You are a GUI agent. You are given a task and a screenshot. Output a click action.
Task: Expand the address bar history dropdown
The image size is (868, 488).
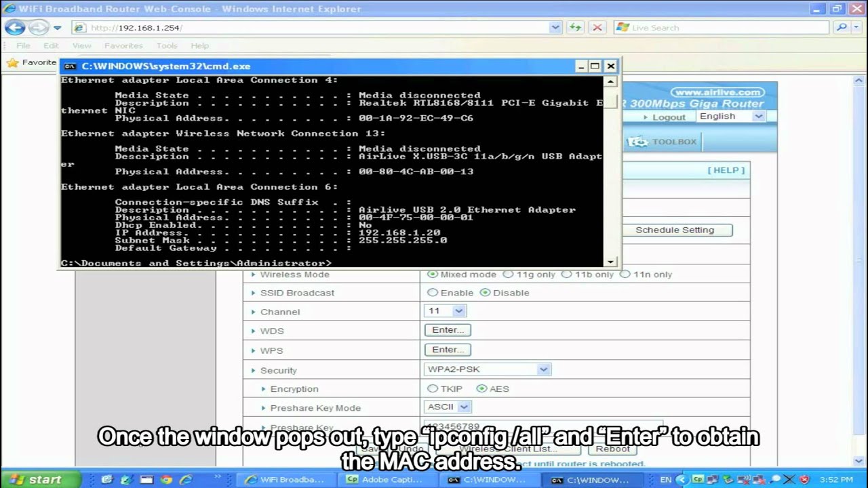[x=555, y=28]
